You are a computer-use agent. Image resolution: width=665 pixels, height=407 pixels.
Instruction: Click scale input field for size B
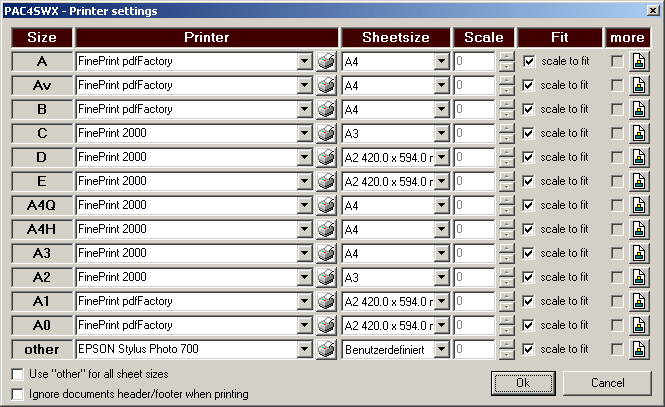[x=475, y=109]
